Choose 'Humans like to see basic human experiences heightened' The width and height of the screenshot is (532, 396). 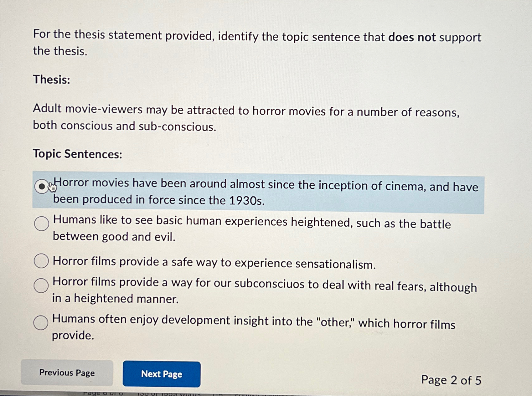click(41, 224)
